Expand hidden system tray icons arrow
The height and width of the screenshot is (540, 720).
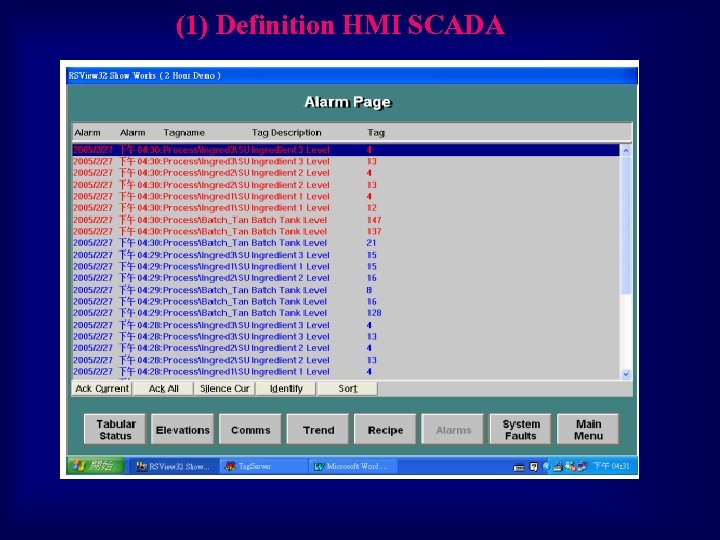546,467
